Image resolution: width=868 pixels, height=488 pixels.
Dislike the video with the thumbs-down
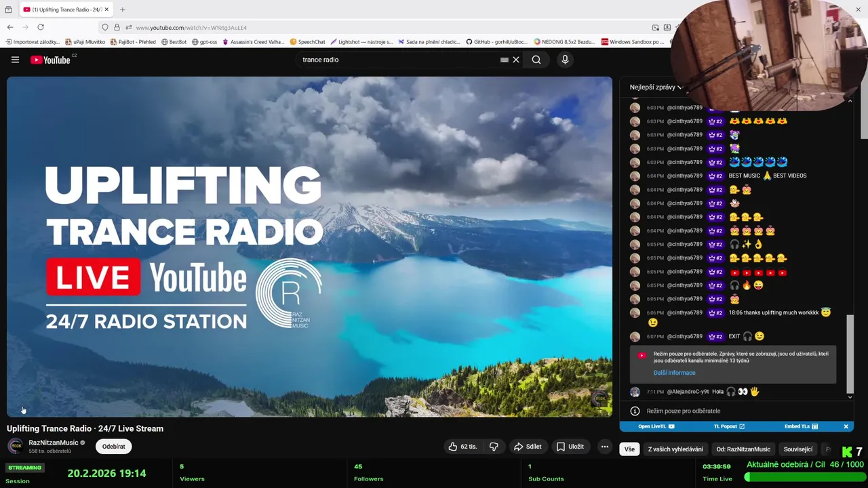click(x=494, y=447)
